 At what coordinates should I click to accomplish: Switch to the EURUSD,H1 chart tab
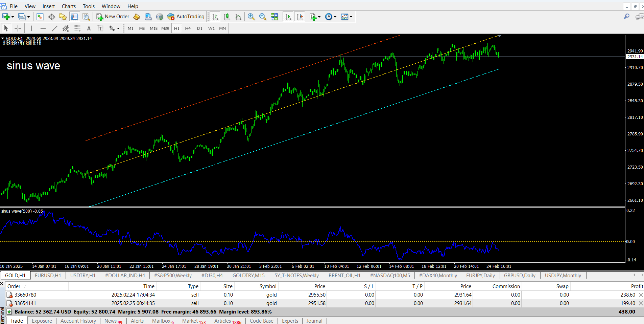[x=48, y=276]
